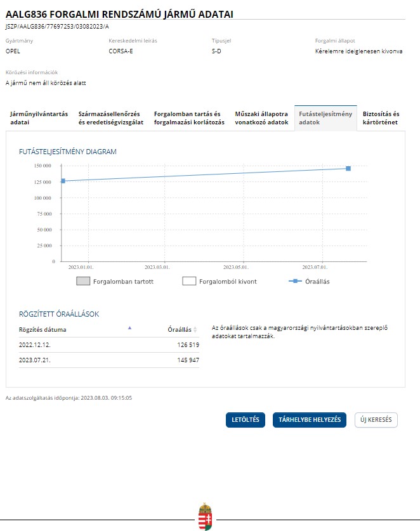The height and width of the screenshot is (531, 420).
Task: Click the RÖGZÍTETT ÓRAÁLLÁSOK heading
Action: (x=59, y=314)
